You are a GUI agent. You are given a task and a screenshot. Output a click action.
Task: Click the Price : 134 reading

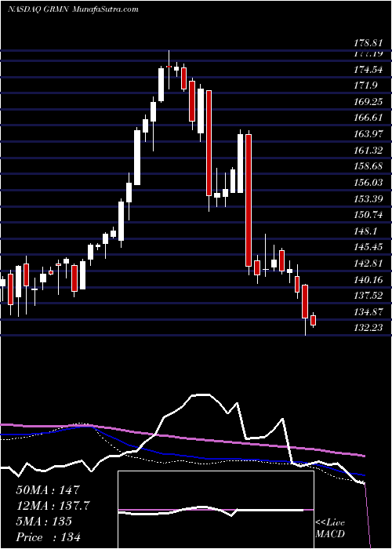coord(48,536)
